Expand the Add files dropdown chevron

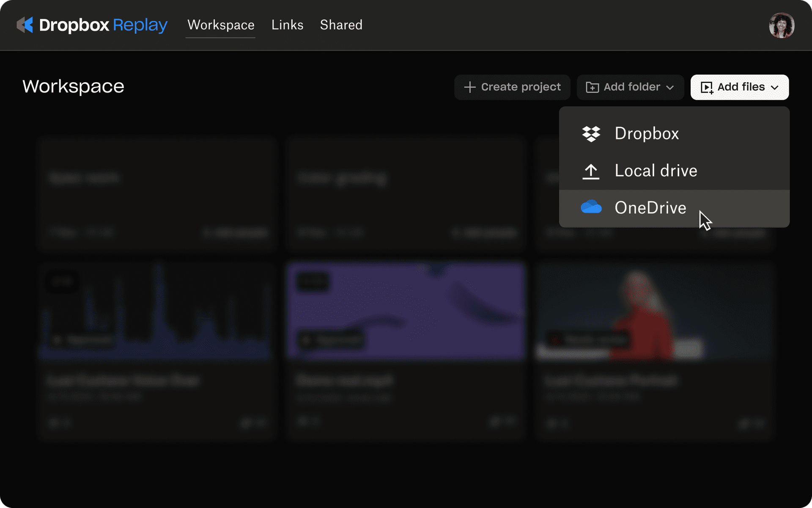click(775, 88)
